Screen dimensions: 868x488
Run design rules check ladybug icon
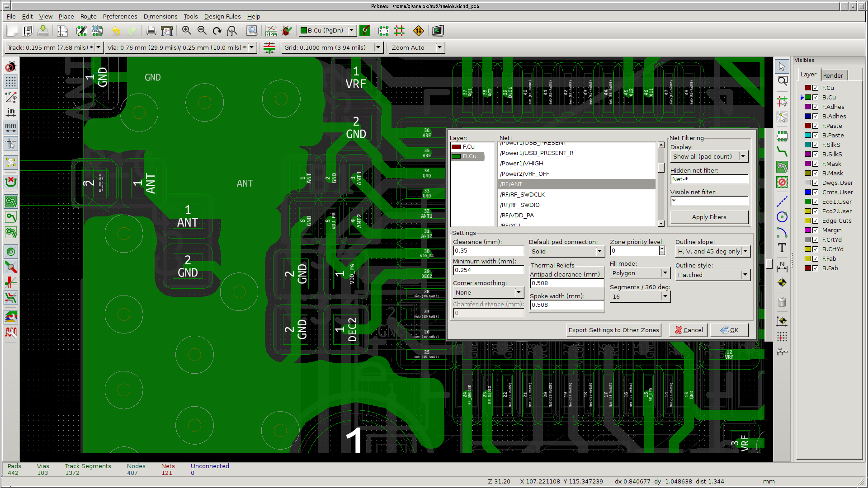(x=287, y=31)
